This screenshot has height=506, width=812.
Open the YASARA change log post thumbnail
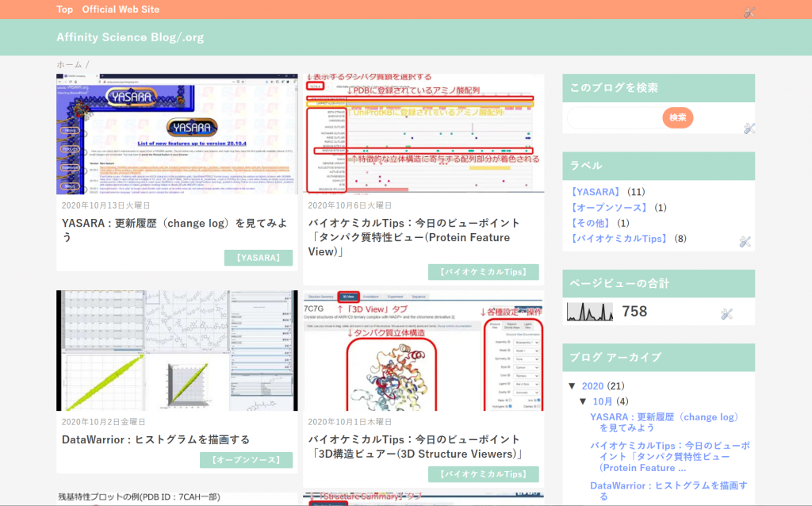177,134
